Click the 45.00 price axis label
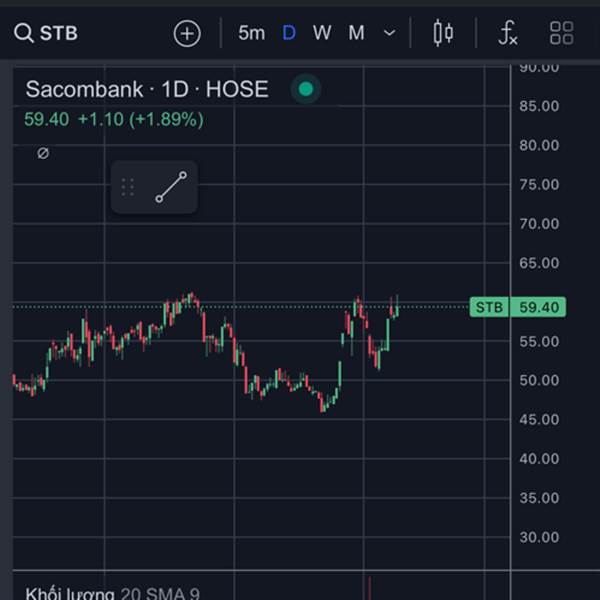 pos(539,420)
